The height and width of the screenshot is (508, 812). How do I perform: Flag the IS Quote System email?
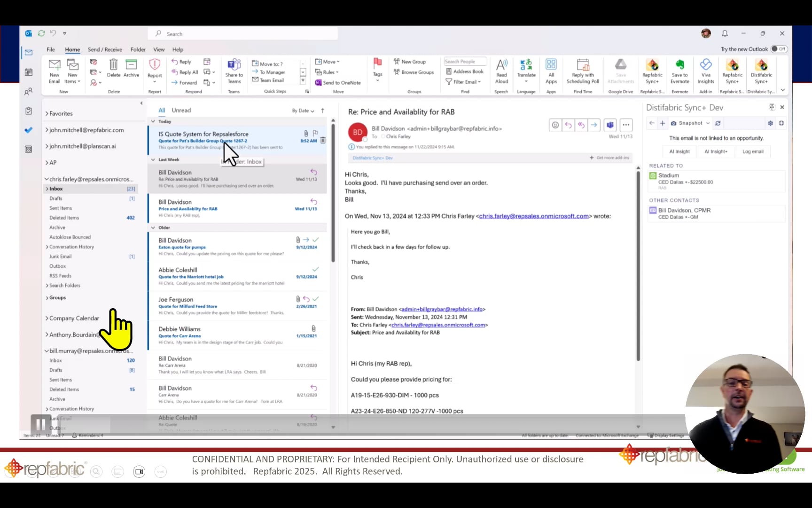tap(315, 133)
